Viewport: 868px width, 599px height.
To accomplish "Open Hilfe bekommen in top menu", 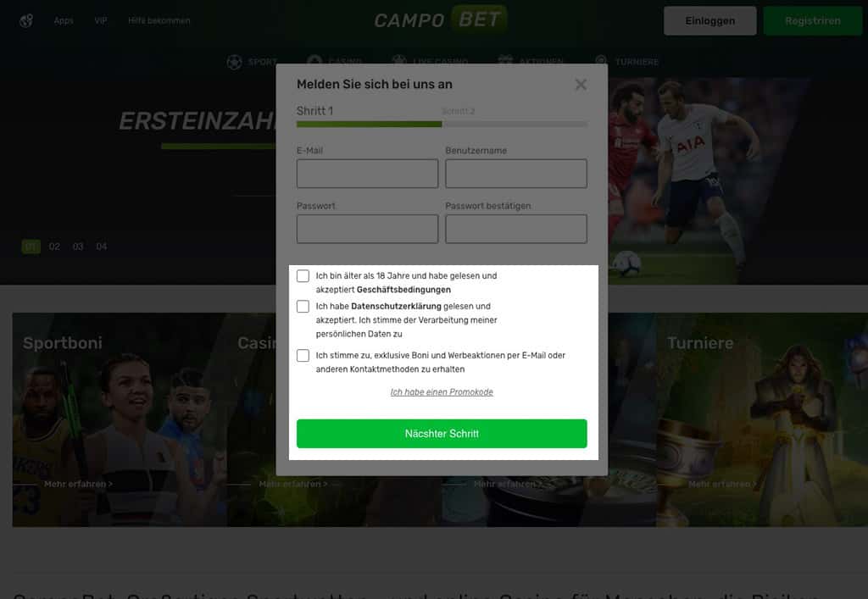I will pos(159,21).
